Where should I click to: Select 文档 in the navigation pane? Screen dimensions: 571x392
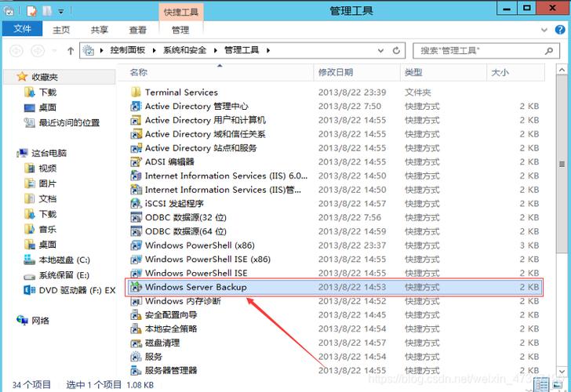(x=48, y=198)
